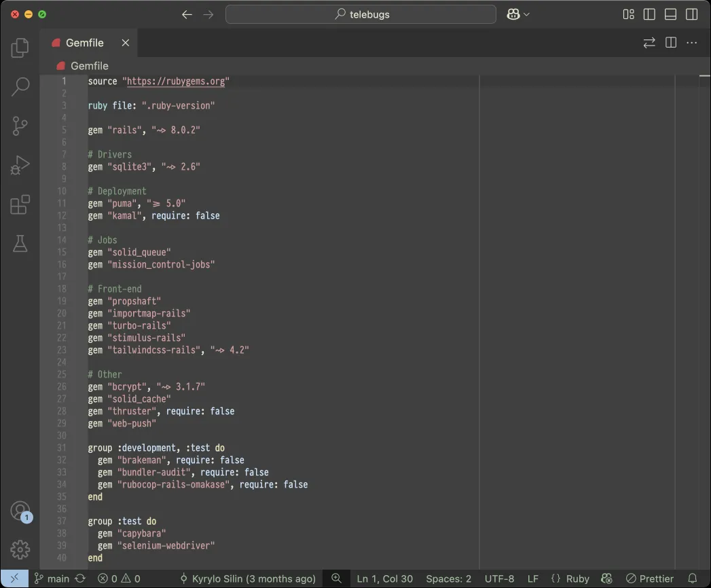The image size is (711, 588).
Task: Go back with the left arrow
Action: pos(187,14)
